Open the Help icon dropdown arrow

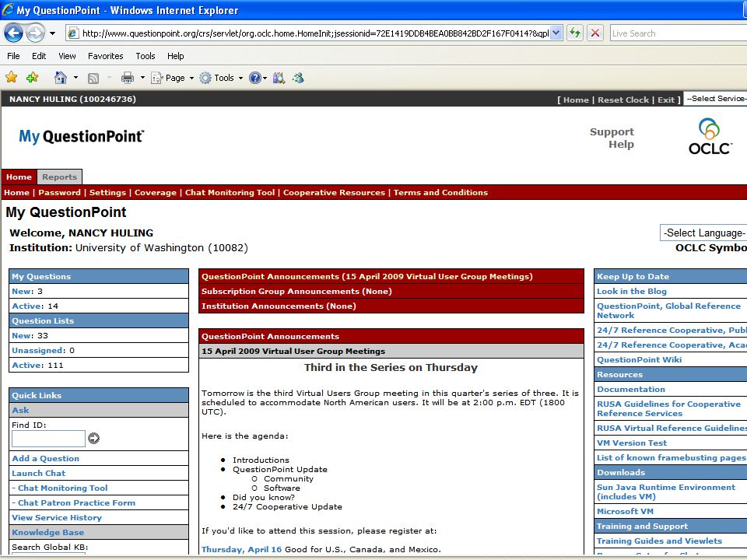click(x=265, y=78)
